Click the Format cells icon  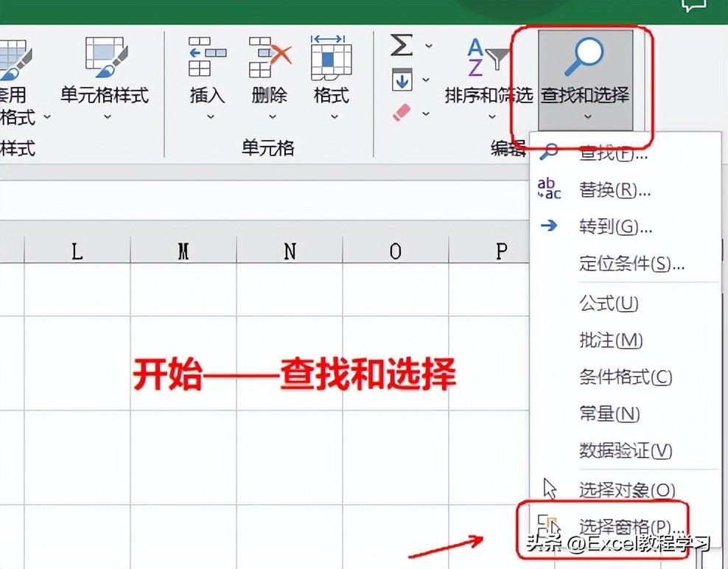[331, 57]
